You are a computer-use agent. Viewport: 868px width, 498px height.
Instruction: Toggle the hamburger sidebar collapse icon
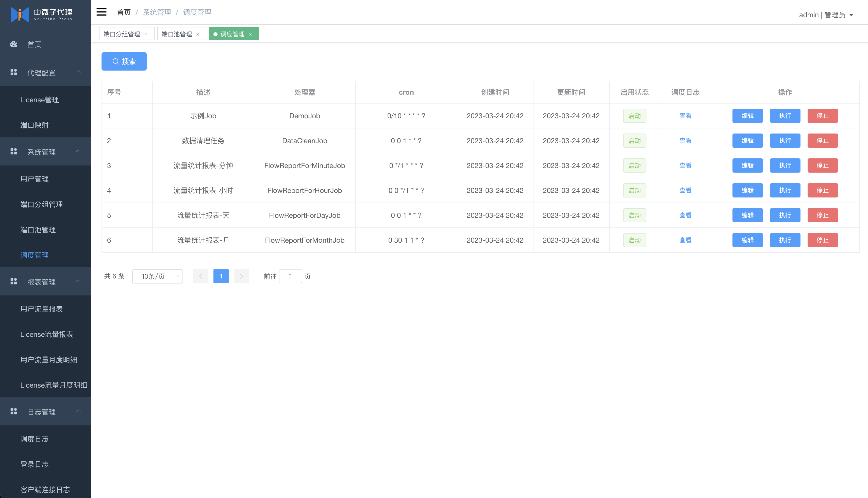tap(102, 12)
